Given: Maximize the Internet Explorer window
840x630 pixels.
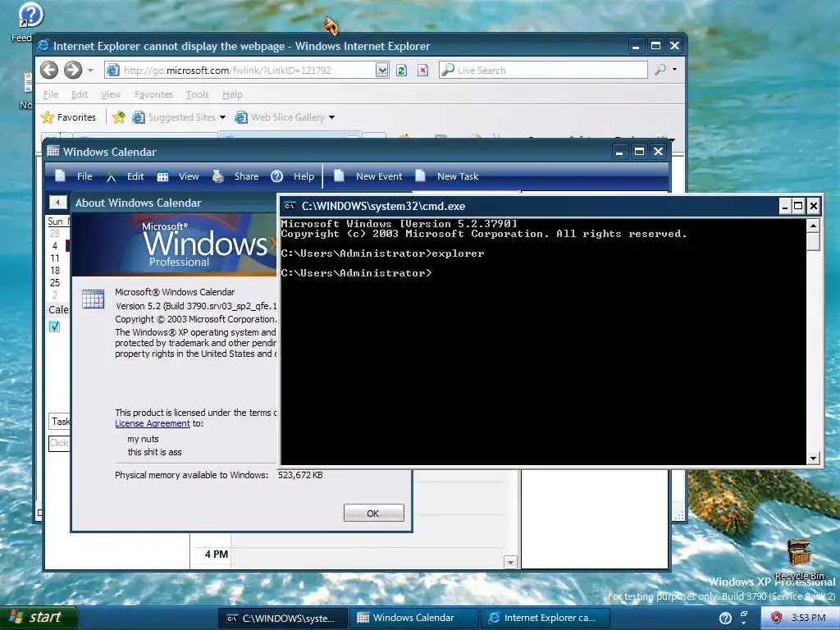Looking at the screenshot, I should point(655,46).
